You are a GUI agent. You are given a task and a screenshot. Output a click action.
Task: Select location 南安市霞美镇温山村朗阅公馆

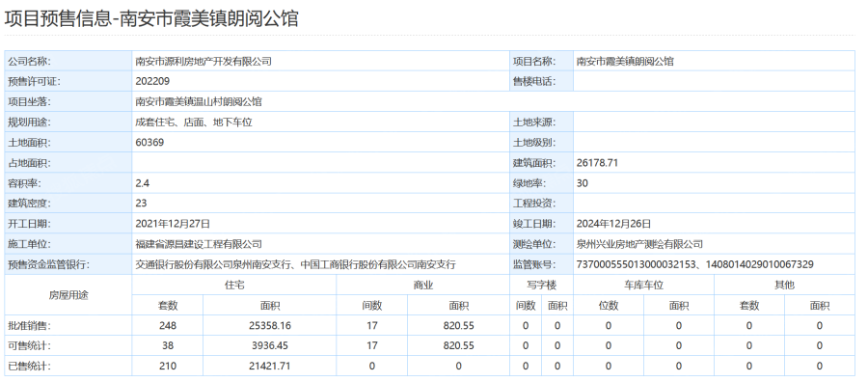click(198, 102)
